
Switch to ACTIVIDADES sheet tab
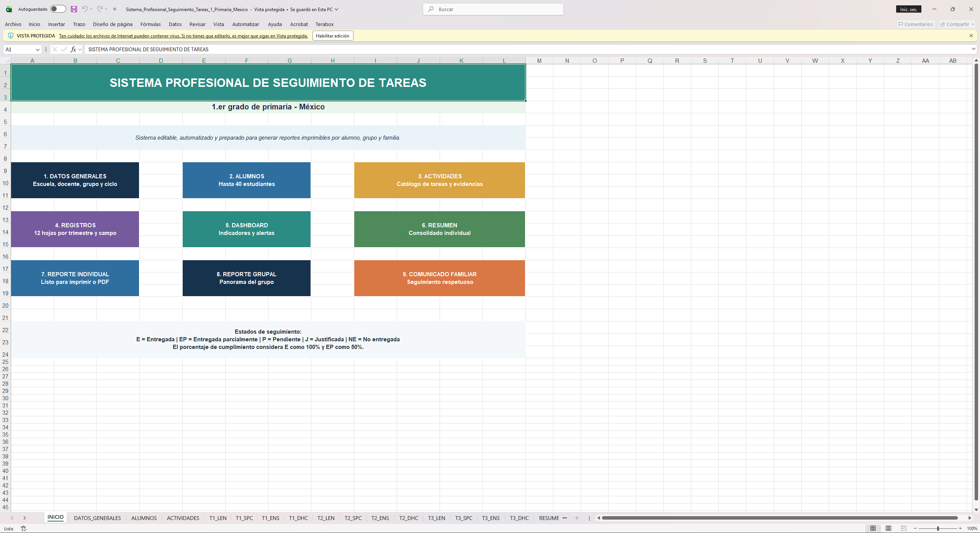(x=183, y=518)
